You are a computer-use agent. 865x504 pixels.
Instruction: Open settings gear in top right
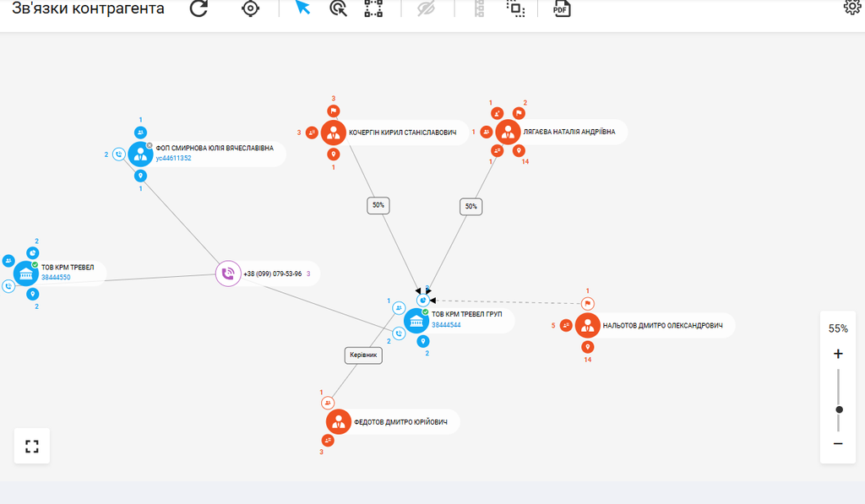tap(853, 8)
